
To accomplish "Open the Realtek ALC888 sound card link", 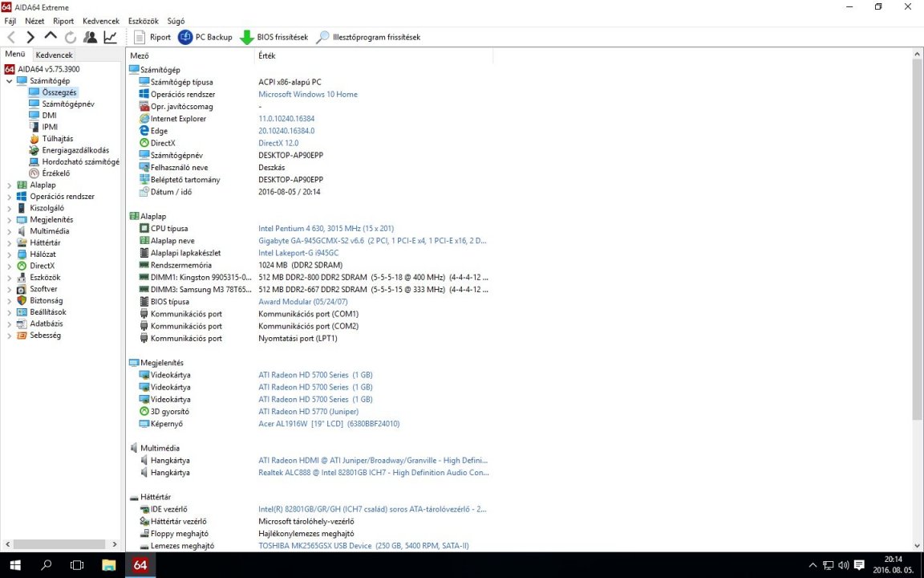I will point(374,472).
